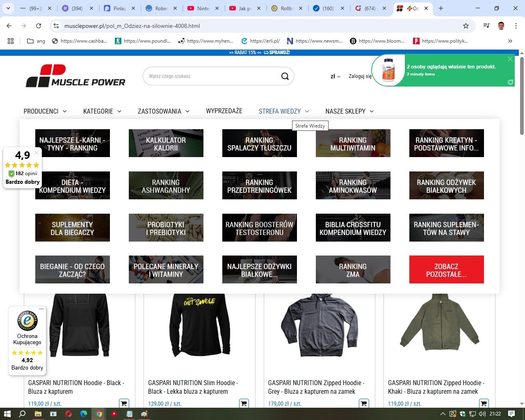Add GASPARI Hoodie Black to cart via cart icon
525x420 pixels.
coord(123,403)
